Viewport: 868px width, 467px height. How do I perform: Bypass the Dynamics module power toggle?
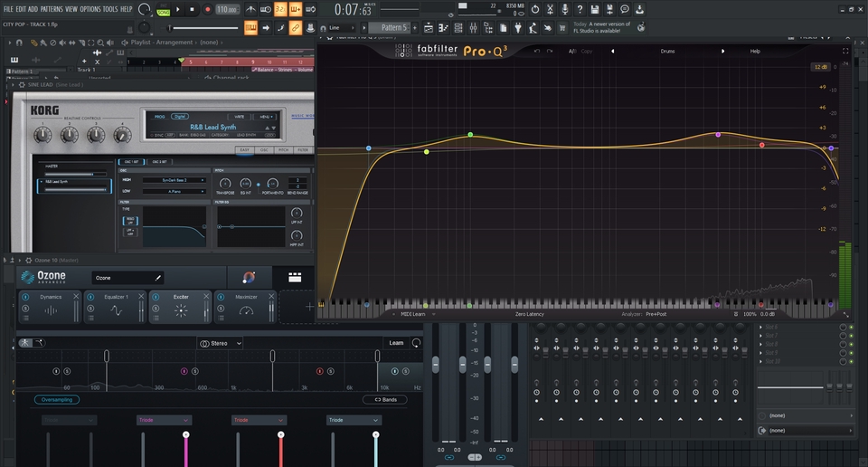25,298
